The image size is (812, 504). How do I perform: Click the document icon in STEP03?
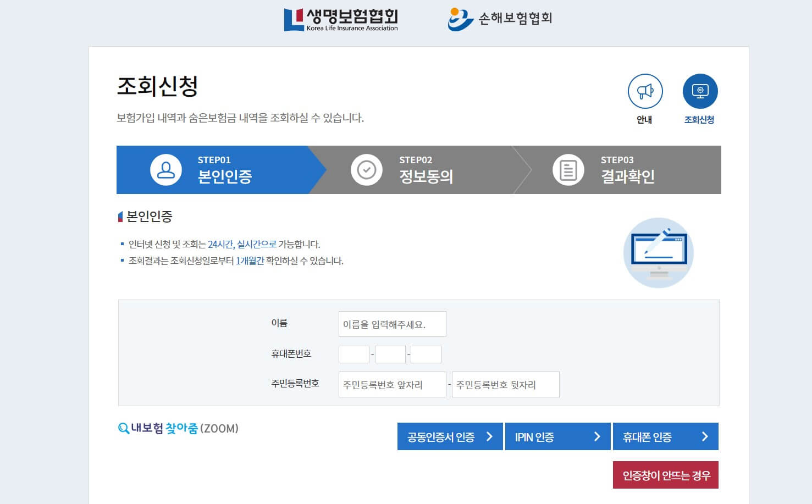coord(568,170)
